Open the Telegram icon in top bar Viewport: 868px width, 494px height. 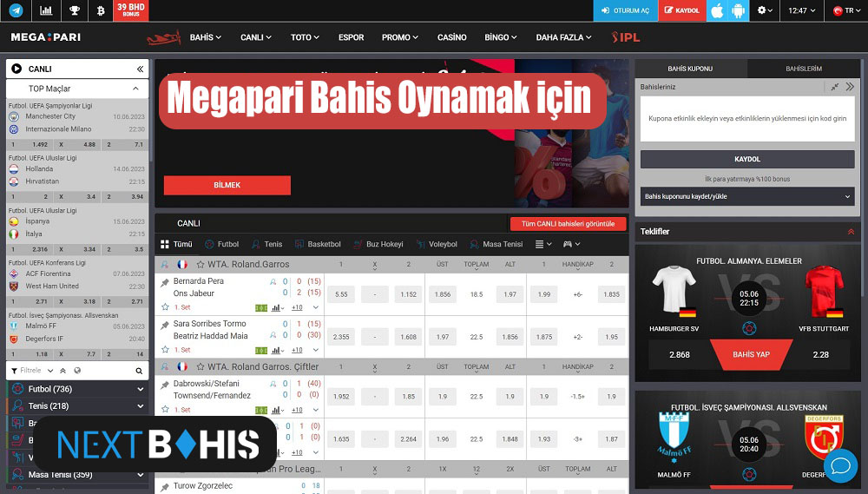(x=16, y=10)
